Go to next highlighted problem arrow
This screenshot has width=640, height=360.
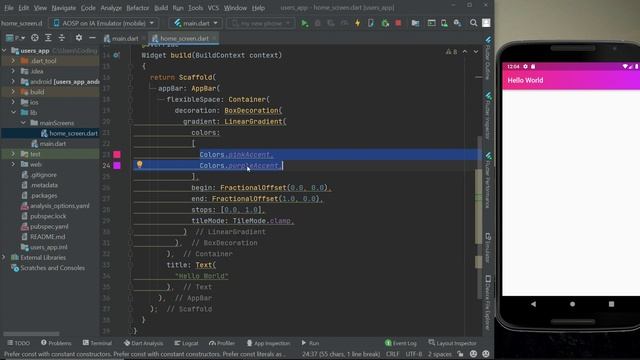(x=476, y=52)
